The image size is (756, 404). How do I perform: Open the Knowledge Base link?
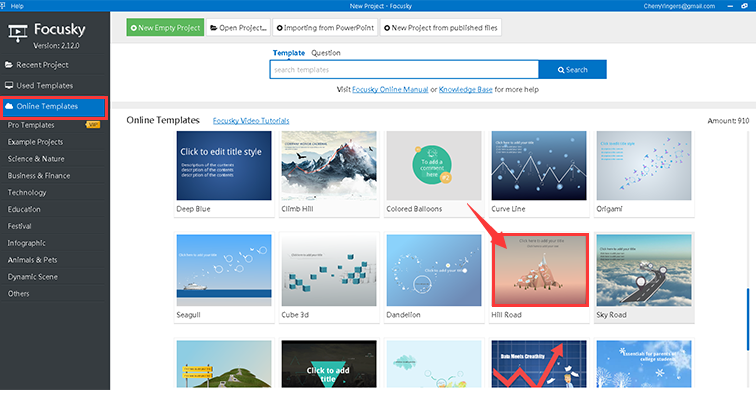465,89
